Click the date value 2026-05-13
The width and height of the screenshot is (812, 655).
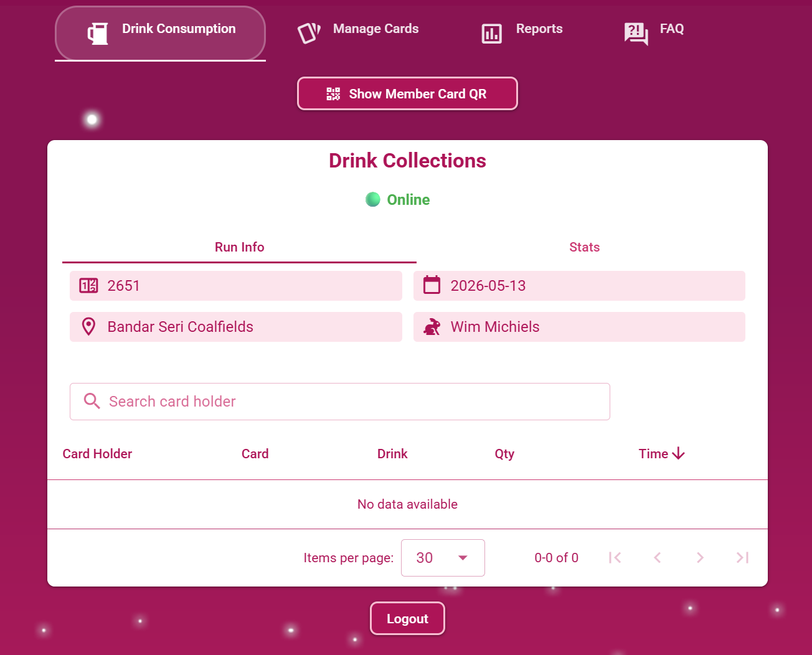[488, 286]
